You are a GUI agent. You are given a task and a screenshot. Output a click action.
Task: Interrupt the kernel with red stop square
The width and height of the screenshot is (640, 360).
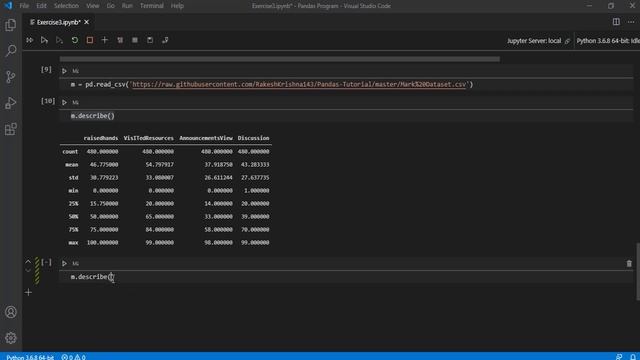(x=90, y=40)
